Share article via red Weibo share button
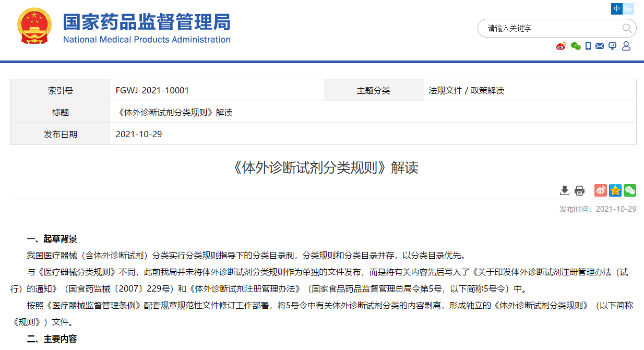Viewport: 644px width, 350px height. click(601, 190)
